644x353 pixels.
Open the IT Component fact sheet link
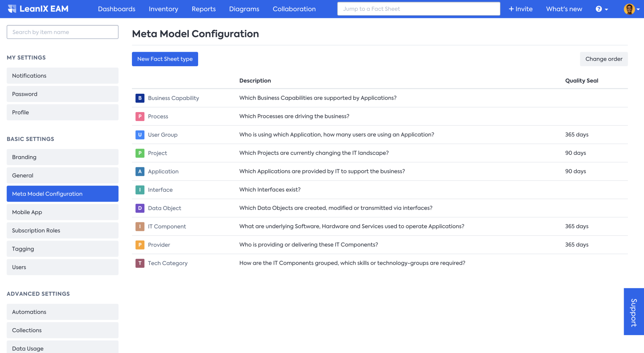167,226
